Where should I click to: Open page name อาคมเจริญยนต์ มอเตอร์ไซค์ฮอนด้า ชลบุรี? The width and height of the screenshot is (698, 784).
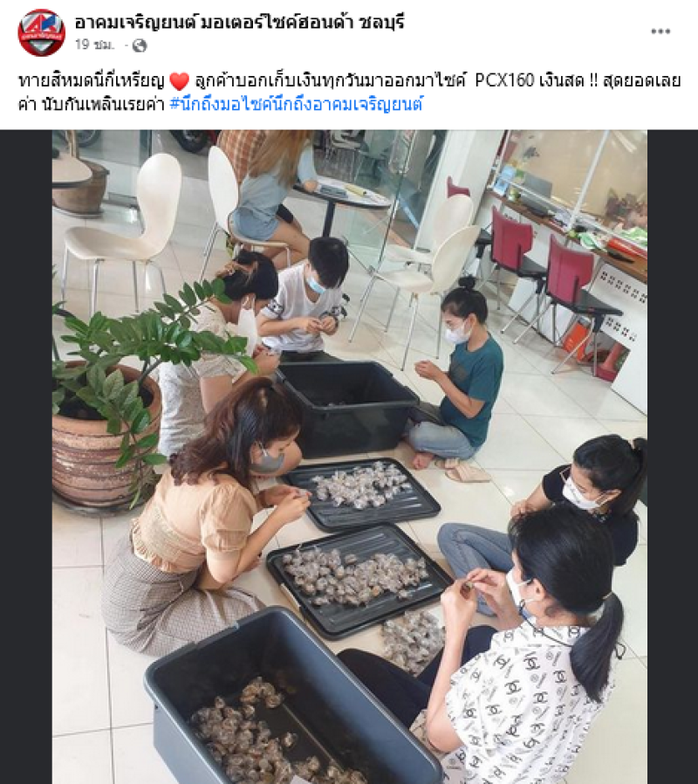click(x=239, y=22)
